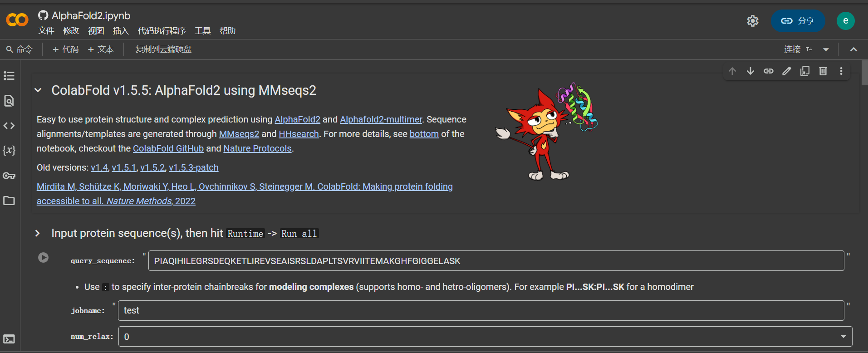Open the 修改 menu
Image resolution: width=868 pixels, height=353 pixels.
coord(71,31)
